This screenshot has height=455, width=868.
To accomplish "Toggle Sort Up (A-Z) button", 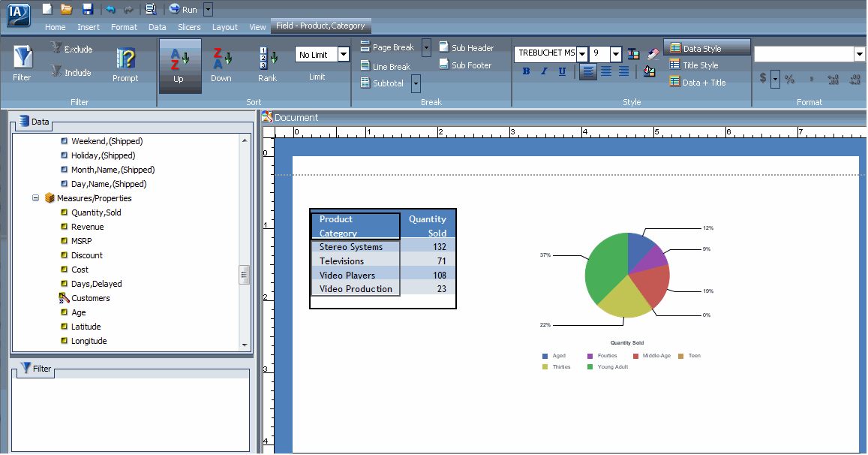I will pyautogui.click(x=180, y=65).
